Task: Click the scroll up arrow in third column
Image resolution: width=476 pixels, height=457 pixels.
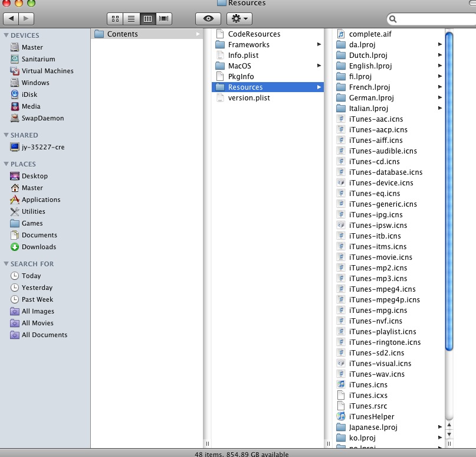Action: (x=449, y=425)
